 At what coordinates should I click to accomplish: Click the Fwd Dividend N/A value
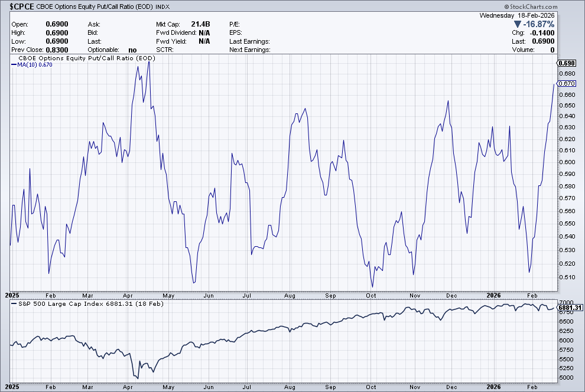click(204, 32)
